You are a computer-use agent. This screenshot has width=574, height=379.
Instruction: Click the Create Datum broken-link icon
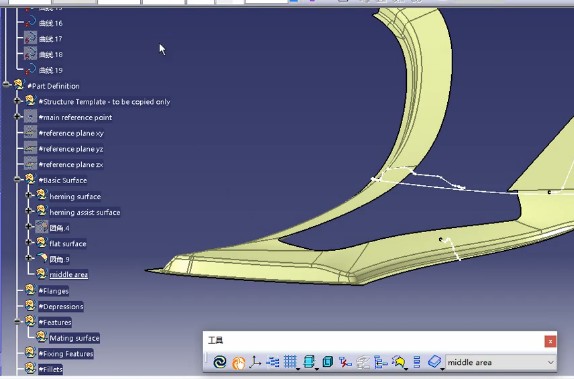[x=345, y=362]
